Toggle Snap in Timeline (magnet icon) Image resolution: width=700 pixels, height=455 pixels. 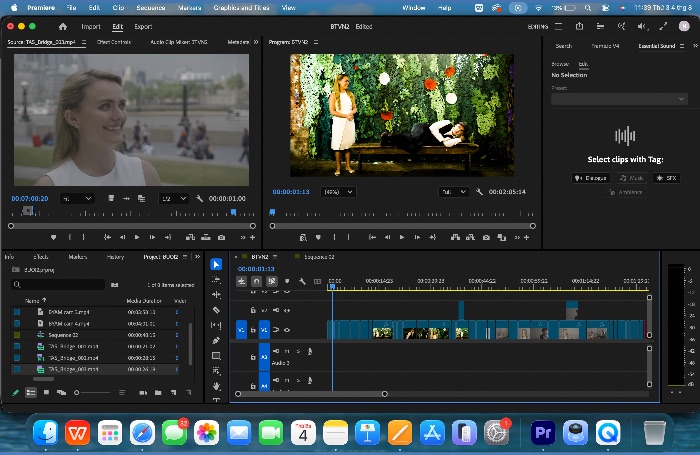pos(256,281)
